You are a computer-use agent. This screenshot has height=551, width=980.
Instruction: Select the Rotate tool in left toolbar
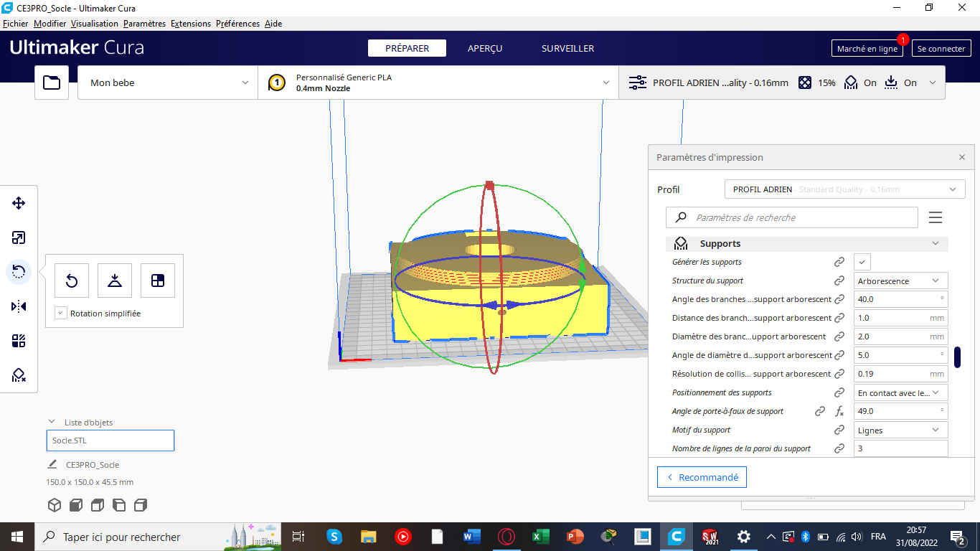[19, 272]
